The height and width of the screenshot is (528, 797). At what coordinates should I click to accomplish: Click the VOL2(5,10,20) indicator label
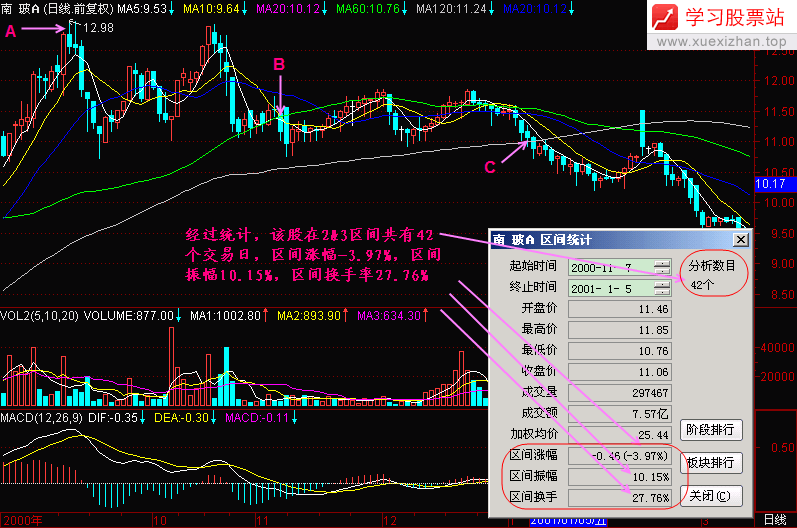(x=39, y=316)
